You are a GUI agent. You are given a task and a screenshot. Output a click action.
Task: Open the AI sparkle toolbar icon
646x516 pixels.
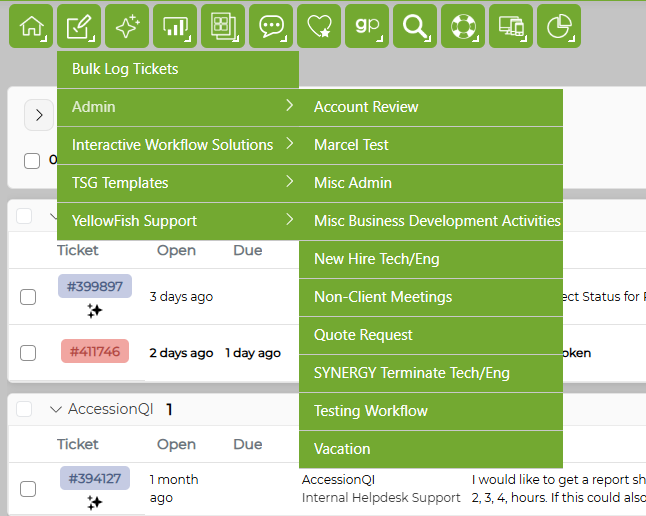(x=127, y=26)
